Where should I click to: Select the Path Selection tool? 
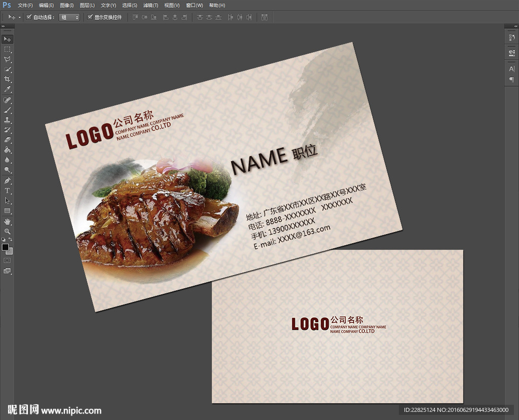[7, 201]
